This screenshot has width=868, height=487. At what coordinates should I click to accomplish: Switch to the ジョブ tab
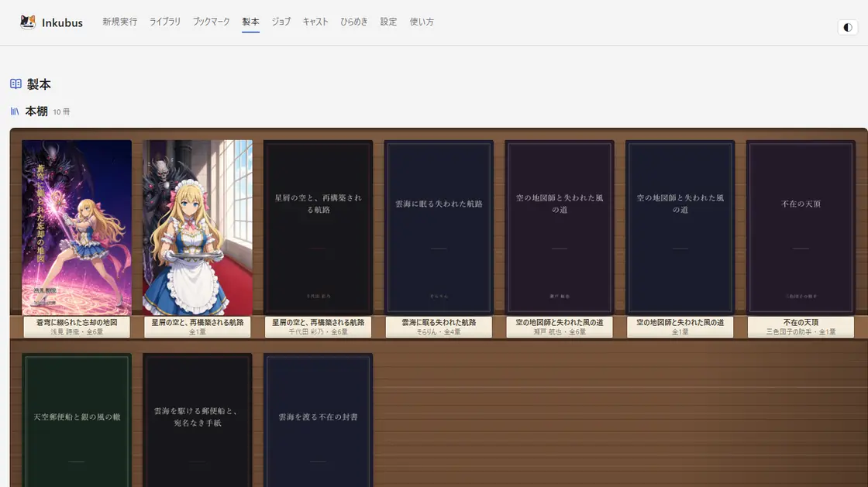click(x=281, y=22)
